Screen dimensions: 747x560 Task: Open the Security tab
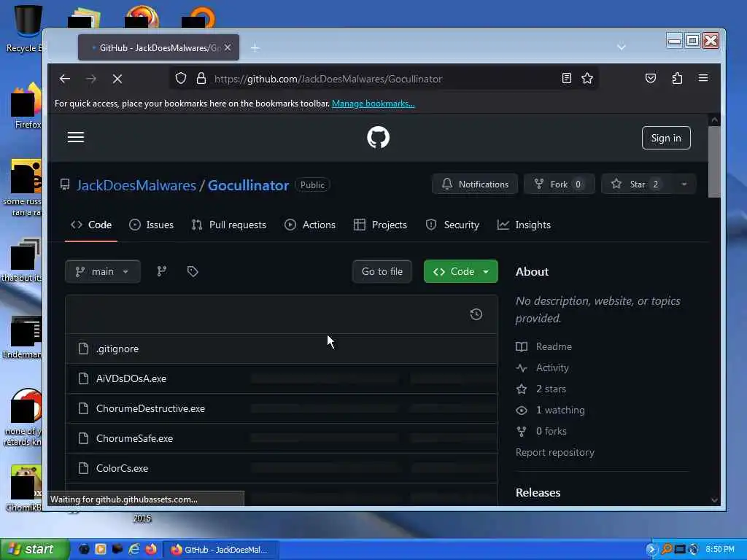pyautogui.click(x=452, y=225)
